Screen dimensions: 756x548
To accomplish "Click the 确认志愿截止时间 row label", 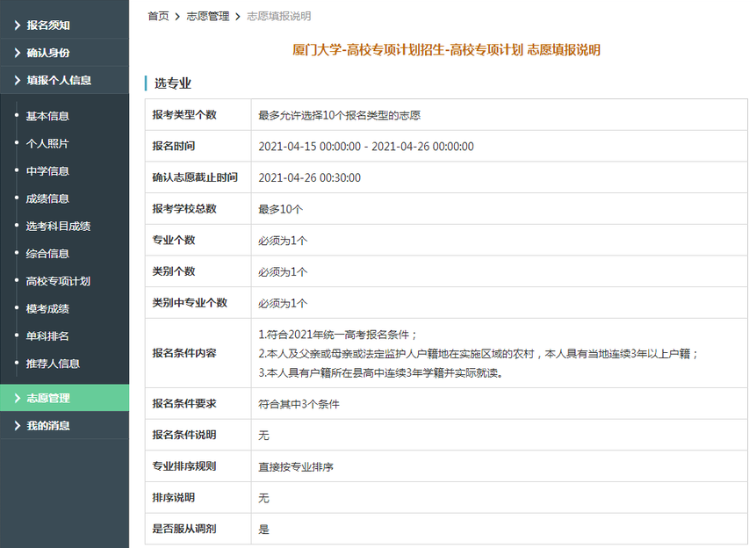I will point(195,177).
